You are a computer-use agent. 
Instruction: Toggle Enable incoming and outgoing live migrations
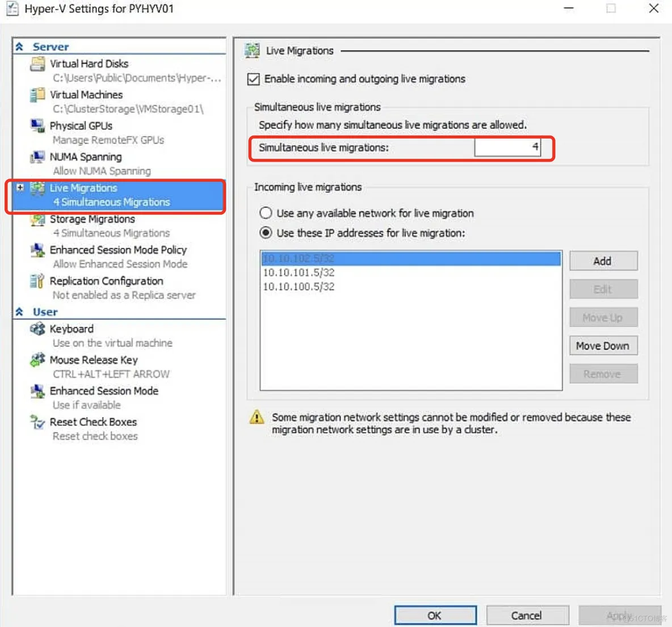[x=253, y=79]
